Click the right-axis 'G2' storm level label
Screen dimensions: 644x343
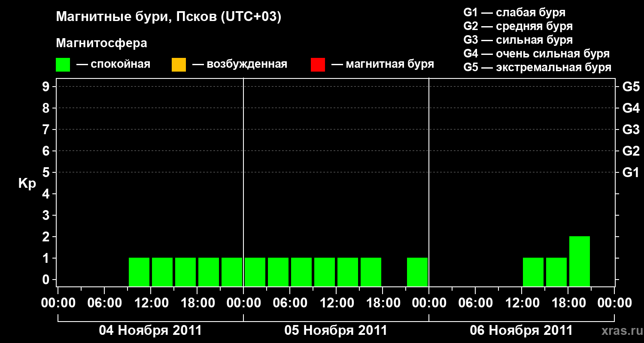click(x=631, y=151)
